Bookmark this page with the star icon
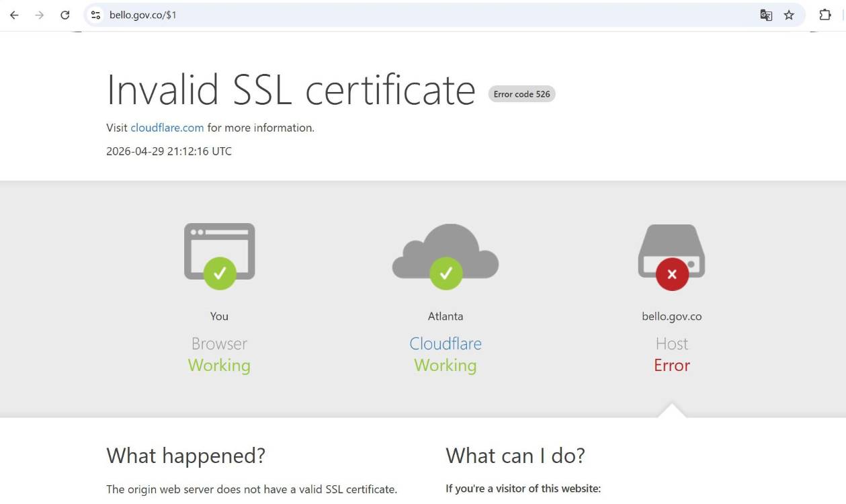The height and width of the screenshot is (504, 846). coord(789,15)
